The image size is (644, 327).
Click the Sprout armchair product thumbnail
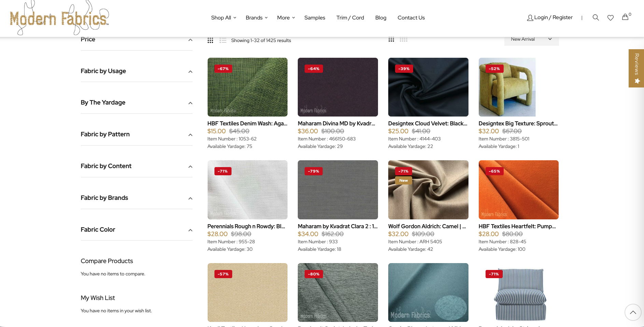pyautogui.click(x=507, y=87)
